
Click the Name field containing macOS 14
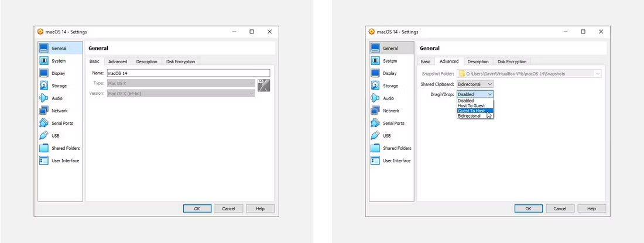point(188,73)
